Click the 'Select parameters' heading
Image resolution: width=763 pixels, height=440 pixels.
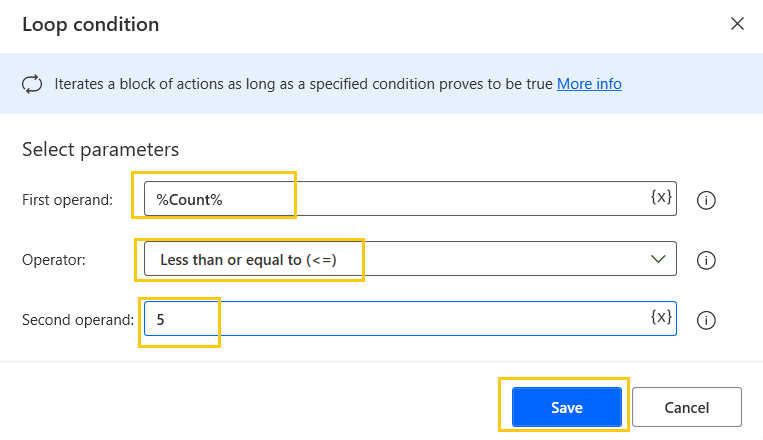click(x=100, y=150)
